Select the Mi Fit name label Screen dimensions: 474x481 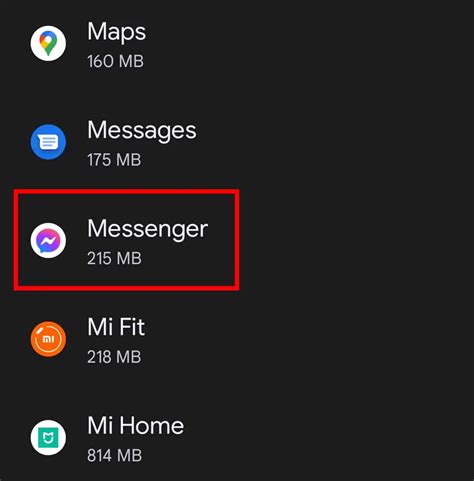[x=116, y=327]
